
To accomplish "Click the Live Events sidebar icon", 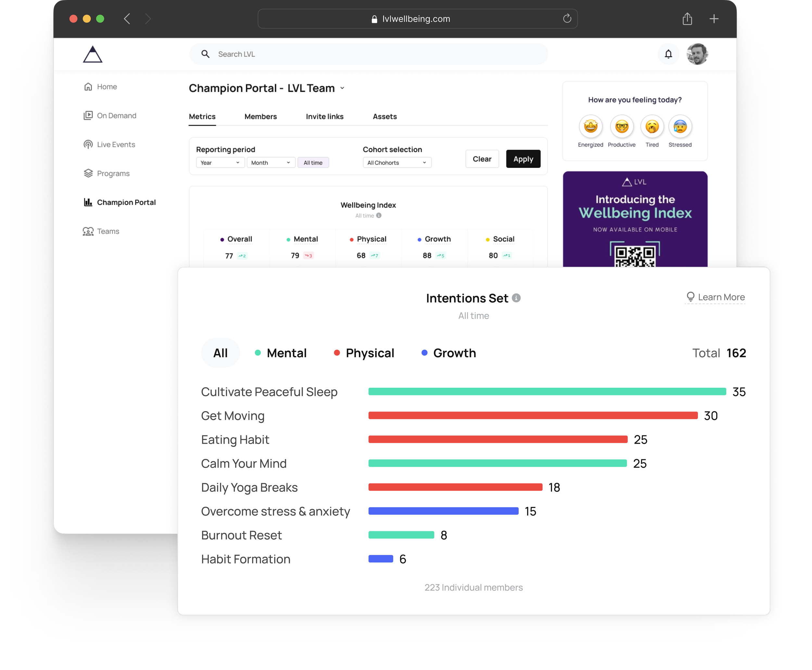I will 88,144.
